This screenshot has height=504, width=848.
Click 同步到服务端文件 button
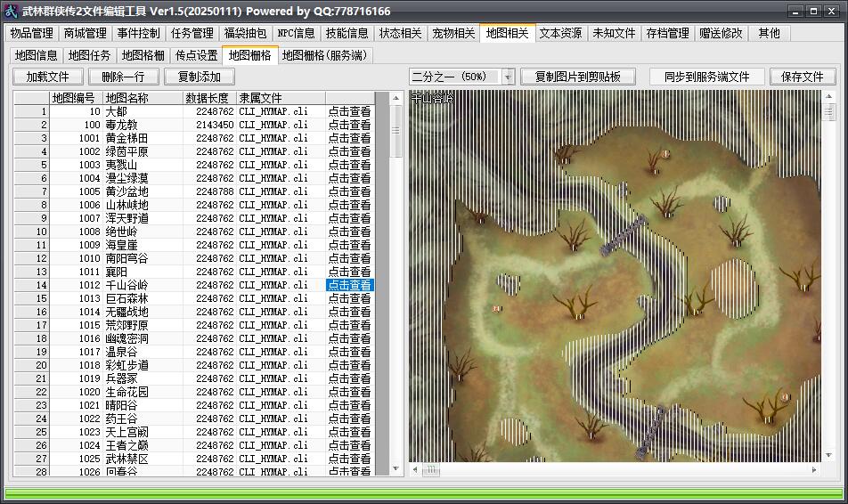click(707, 77)
